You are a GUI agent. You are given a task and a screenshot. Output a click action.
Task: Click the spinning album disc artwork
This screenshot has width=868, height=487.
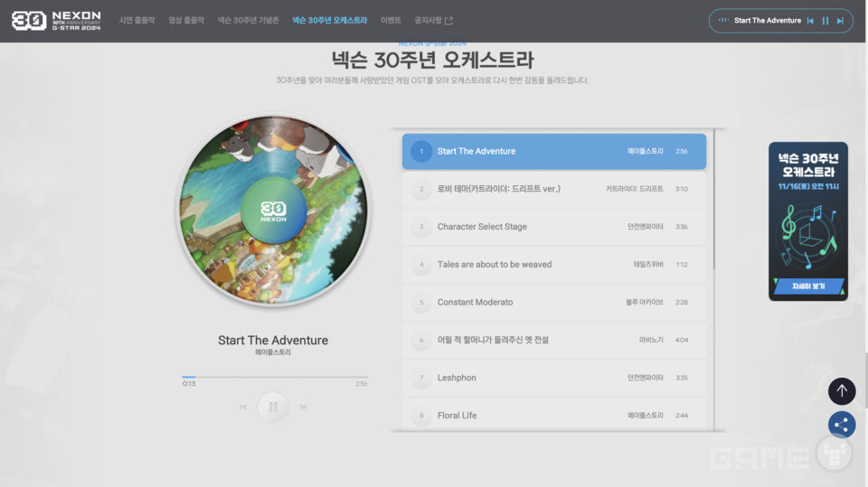(273, 211)
